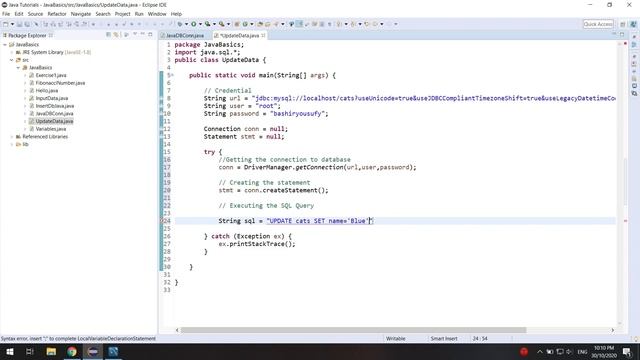Collapse the JavaBasics package node

[18, 67]
